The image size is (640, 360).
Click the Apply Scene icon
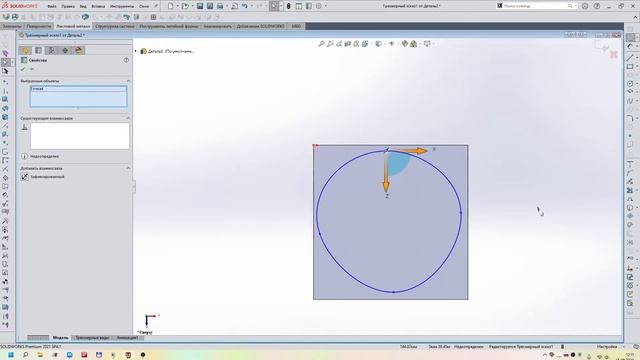point(413,43)
